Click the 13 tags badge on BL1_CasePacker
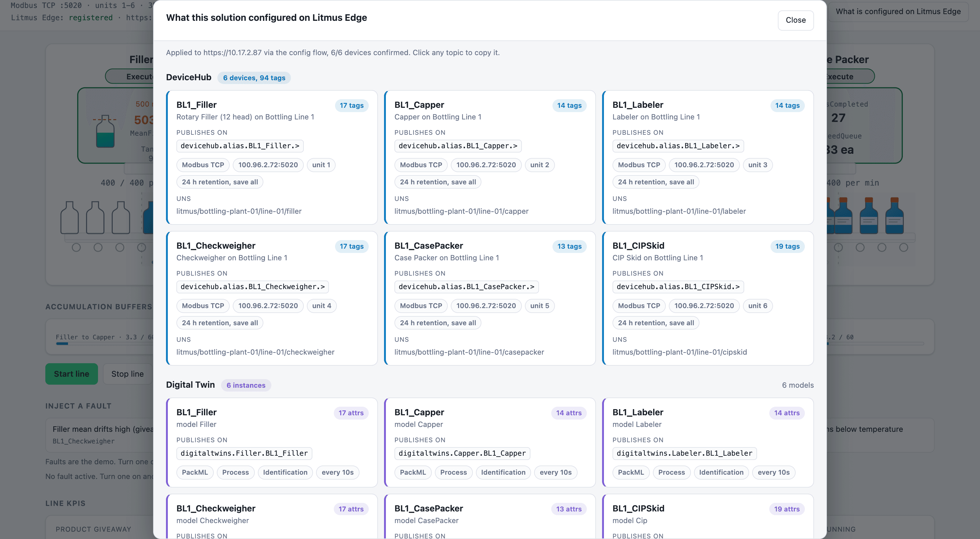Screen dimensions: 980x539 (570, 247)
